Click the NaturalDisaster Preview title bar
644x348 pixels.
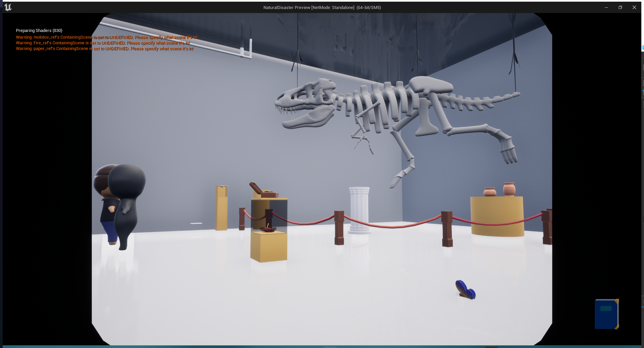[322, 7]
